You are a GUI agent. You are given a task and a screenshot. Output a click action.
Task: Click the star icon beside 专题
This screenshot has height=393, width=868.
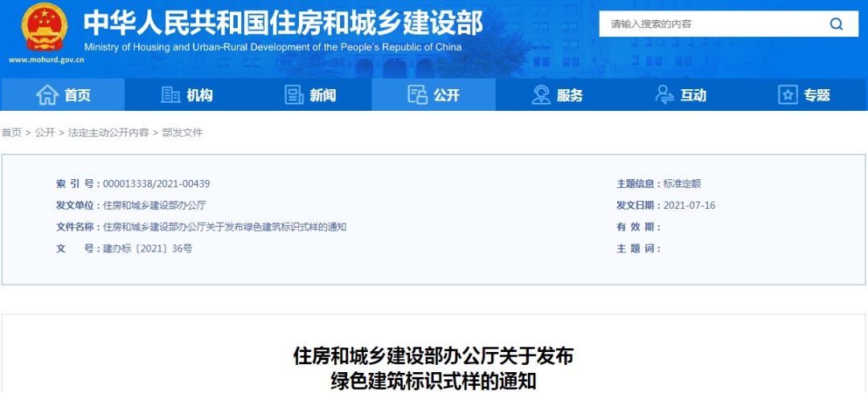pyautogui.click(x=788, y=95)
